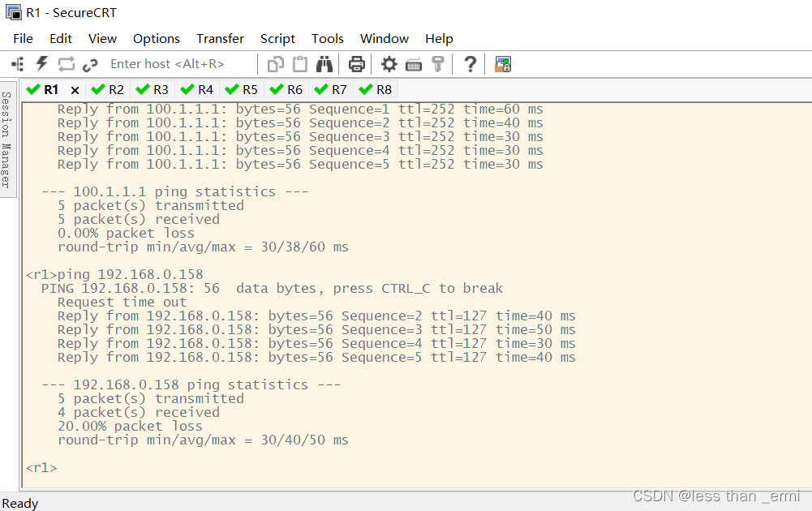Switch to the R3 session tab
The height and width of the screenshot is (511, 812).
pos(153,90)
